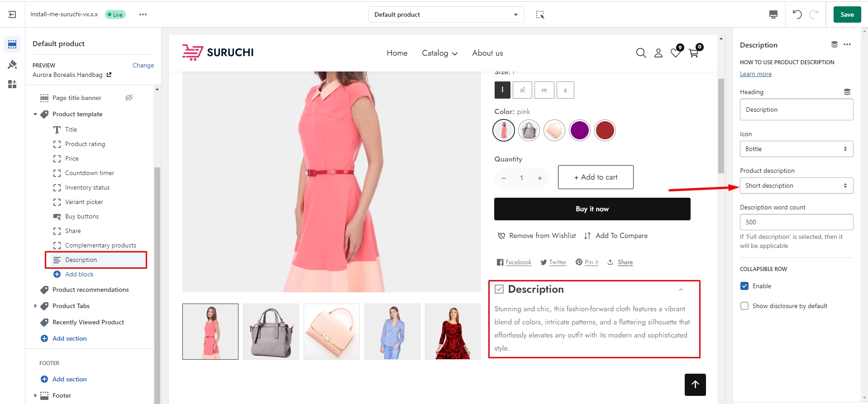Open the Catalog menu in storefront

(x=439, y=53)
